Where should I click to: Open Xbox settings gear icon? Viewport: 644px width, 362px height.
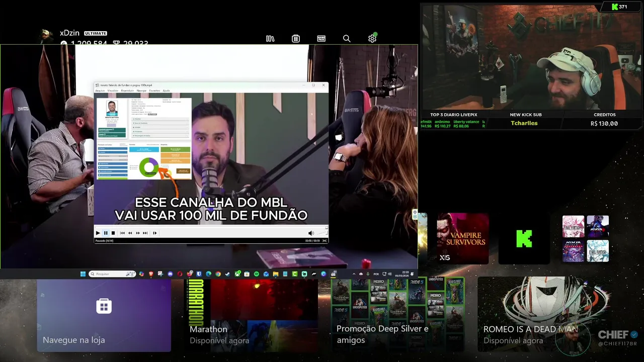point(372,39)
